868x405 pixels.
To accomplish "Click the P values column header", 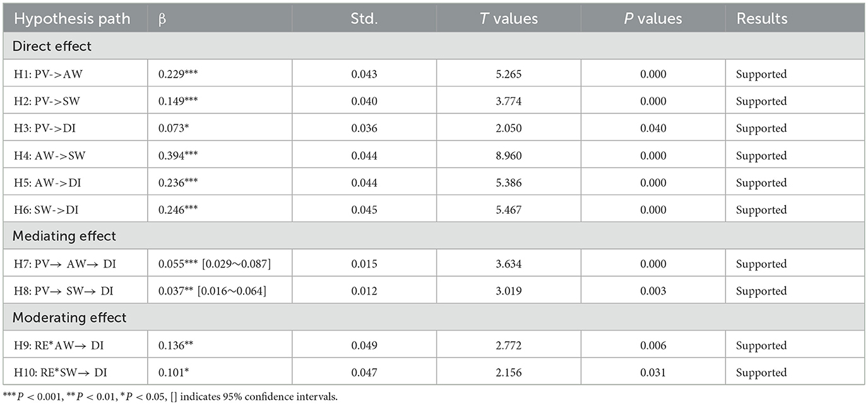I will click(653, 19).
